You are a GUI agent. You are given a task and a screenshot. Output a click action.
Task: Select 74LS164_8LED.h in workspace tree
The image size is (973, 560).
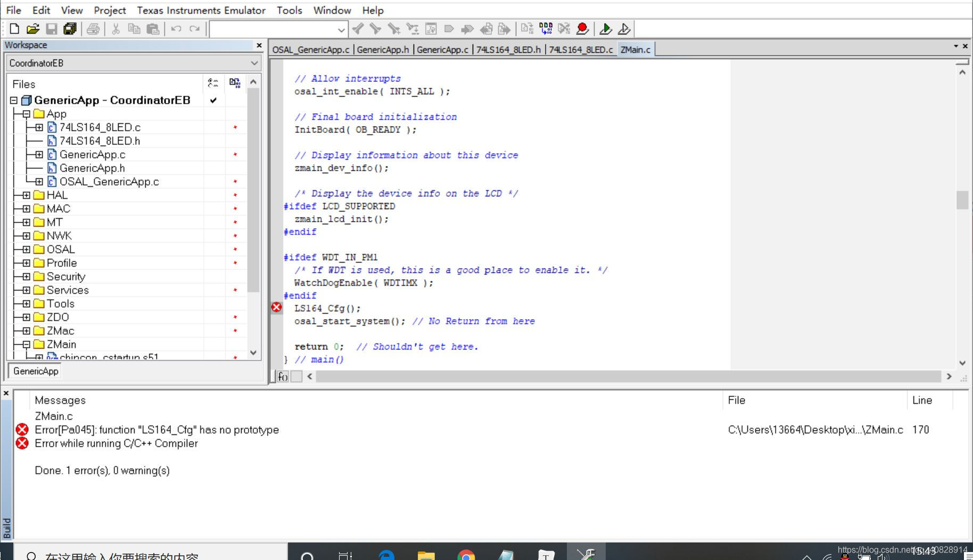100,141
